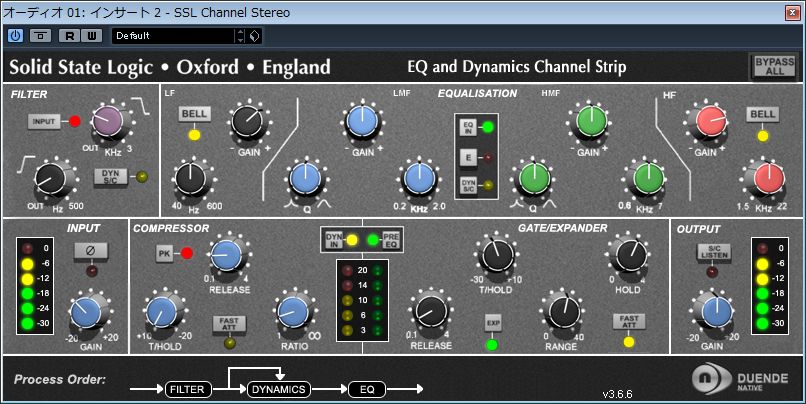This screenshot has height=404, width=806.
Task: Click the gate T/HOLD knob
Action: tap(497, 255)
